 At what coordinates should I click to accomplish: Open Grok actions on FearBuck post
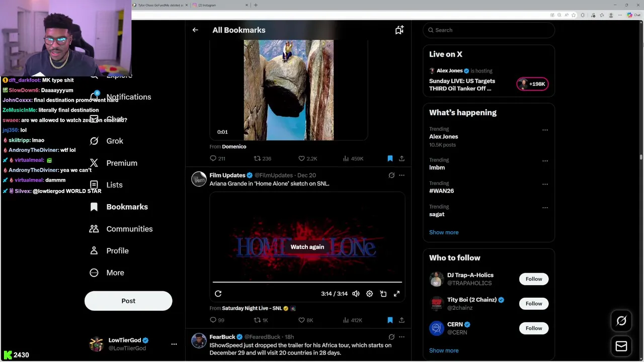pyautogui.click(x=391, y=337)
